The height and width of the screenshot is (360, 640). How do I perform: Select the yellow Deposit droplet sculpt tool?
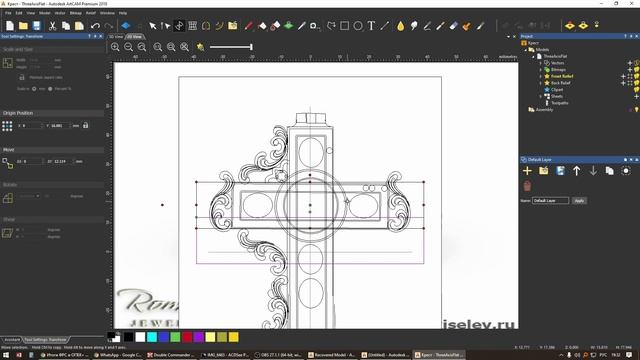click(x=401, y=26)
